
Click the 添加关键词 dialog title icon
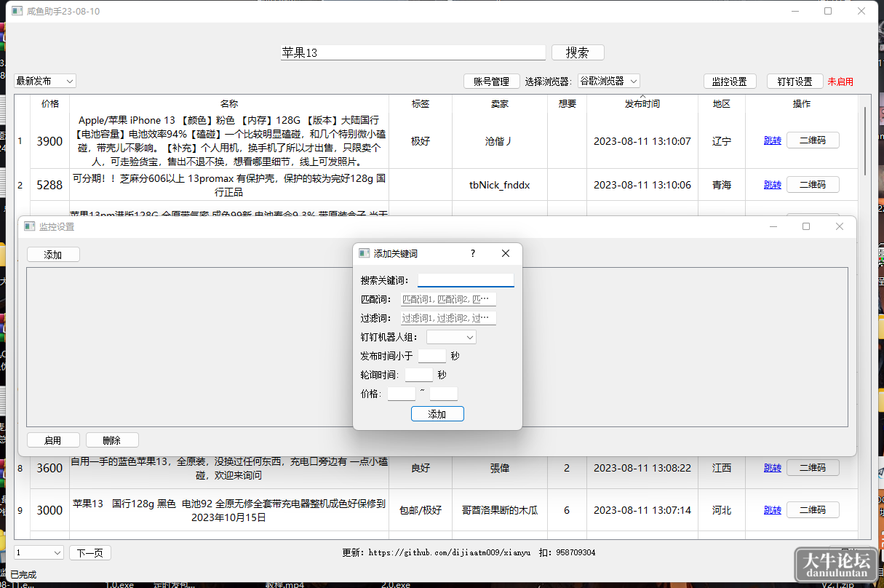point(365,253)
